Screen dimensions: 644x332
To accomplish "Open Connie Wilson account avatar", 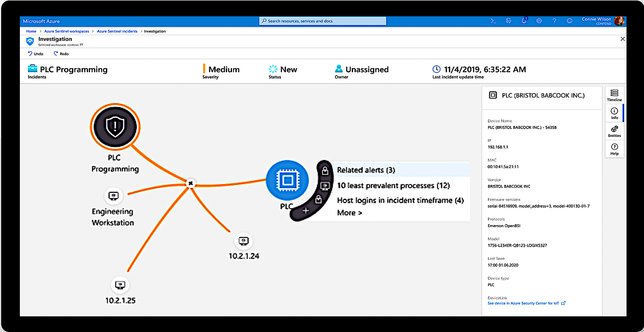I will coord(619,21).
